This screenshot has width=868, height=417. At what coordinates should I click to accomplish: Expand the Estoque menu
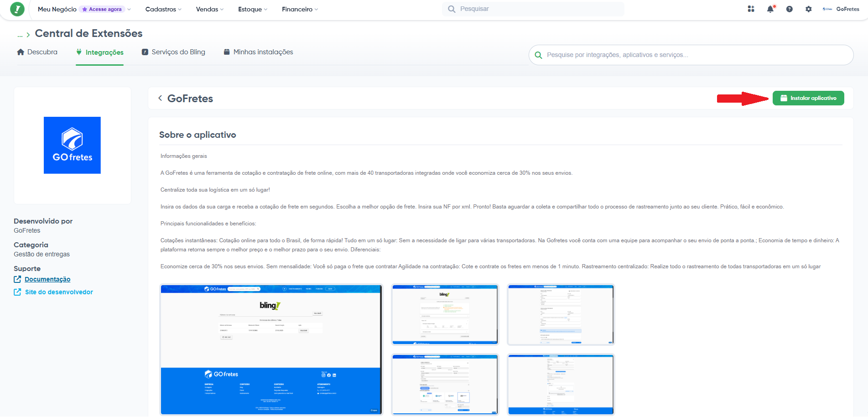253,9
